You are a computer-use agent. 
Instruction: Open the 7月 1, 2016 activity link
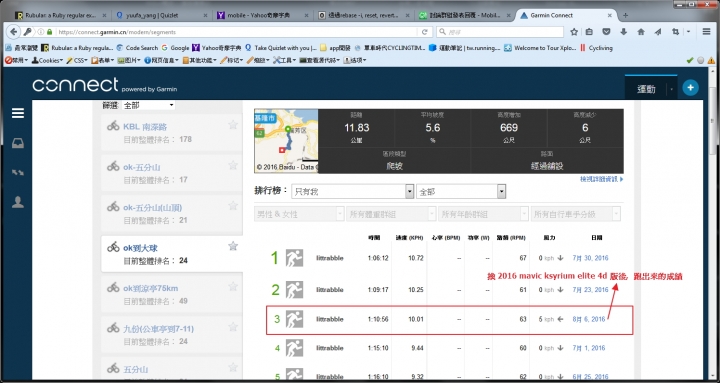click(x=589, y=348)
